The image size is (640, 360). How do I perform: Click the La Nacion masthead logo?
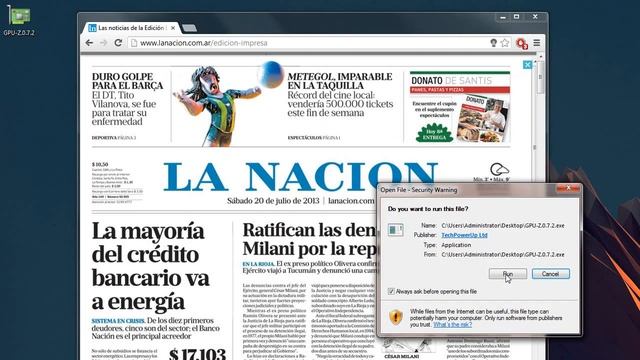point(300,176)
